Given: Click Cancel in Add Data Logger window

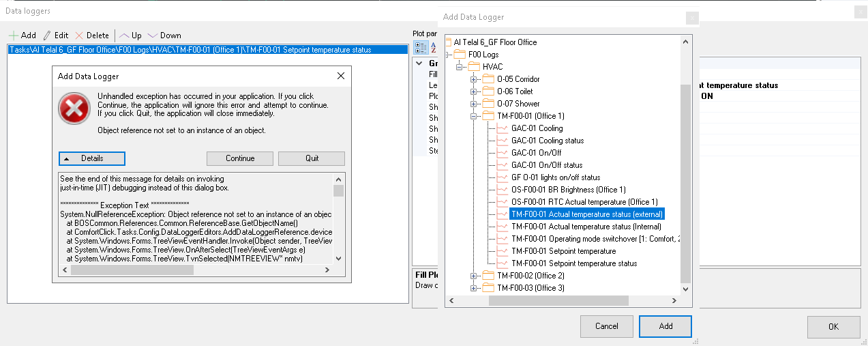Looking at the screenshot, I should [606, 326].
